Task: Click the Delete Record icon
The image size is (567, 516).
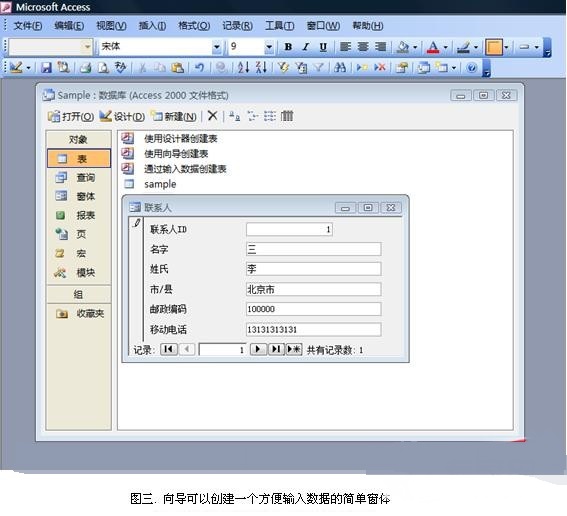Action: 380,68
